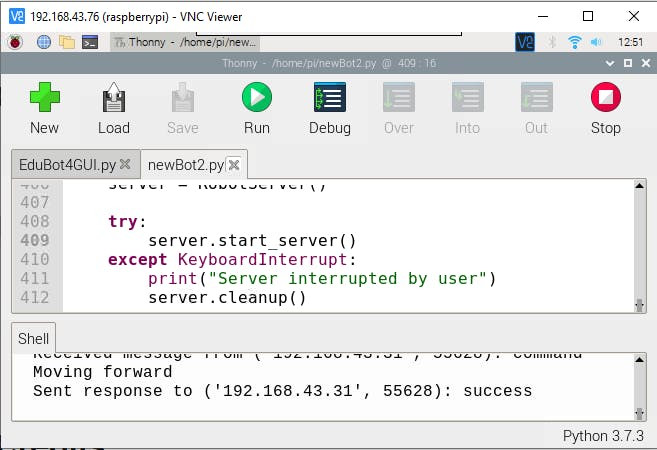The width and height of the screenshot is (657, 450).
Task: Run the current script with the green Run button
Action: point(257,97)
